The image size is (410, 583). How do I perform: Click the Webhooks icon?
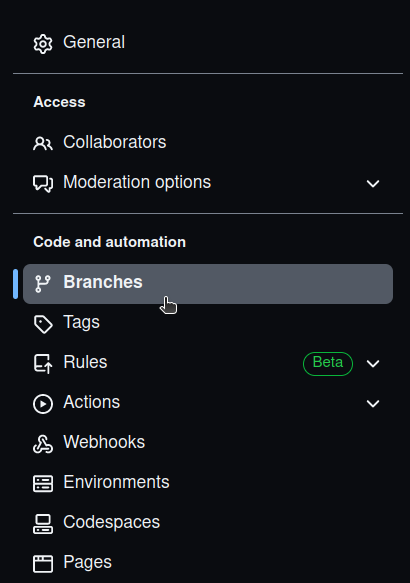tap(43, 444)
